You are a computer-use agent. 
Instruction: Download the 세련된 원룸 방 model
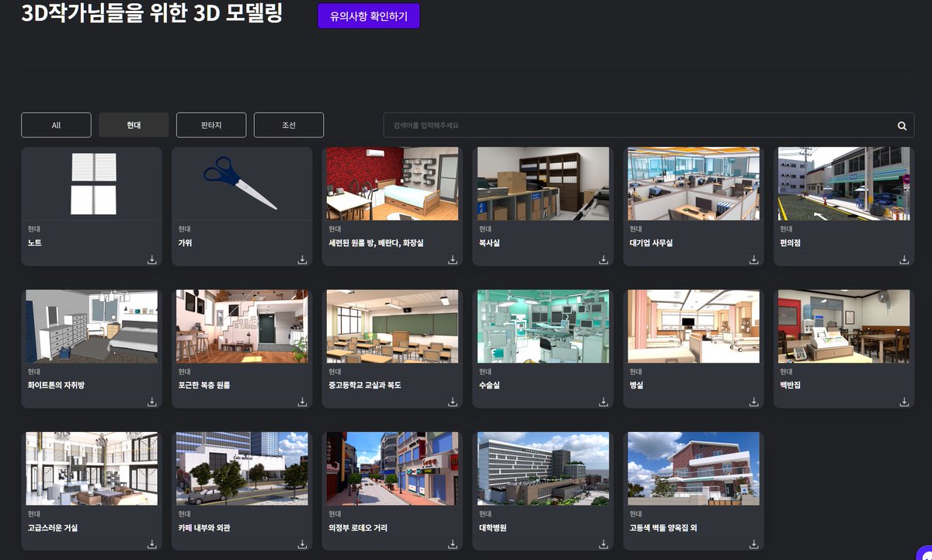pos(453,259)
